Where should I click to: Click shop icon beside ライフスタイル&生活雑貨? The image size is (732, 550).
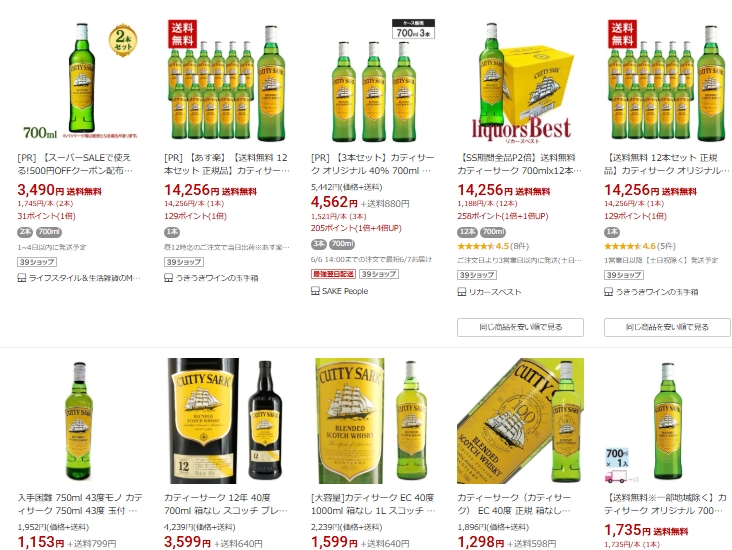(21, 278)
